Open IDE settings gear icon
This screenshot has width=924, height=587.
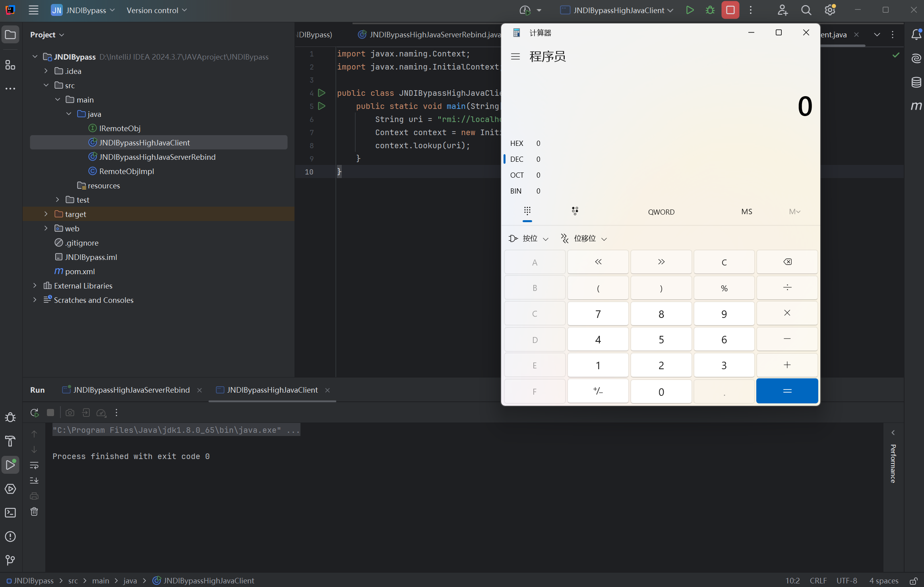pos(830,10)
